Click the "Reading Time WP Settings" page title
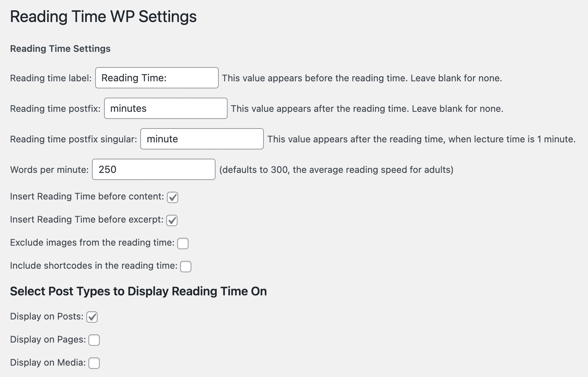 [x=103, y=17]
